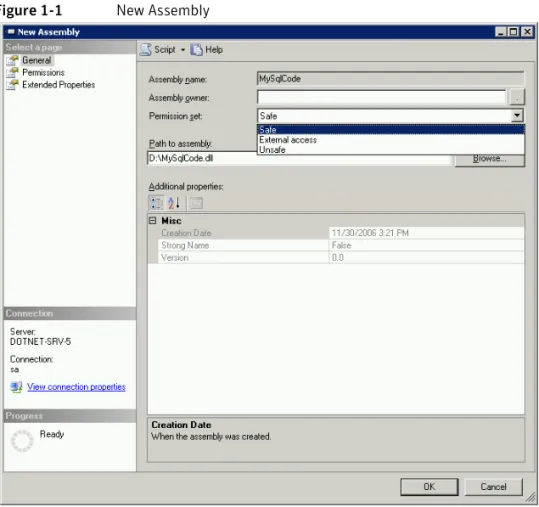
Task: Click the Cancel button
Action: [x=493, y=487]
